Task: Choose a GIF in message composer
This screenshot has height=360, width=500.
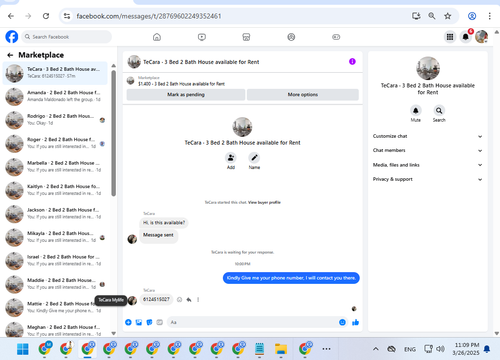Action: coord(160,322)
